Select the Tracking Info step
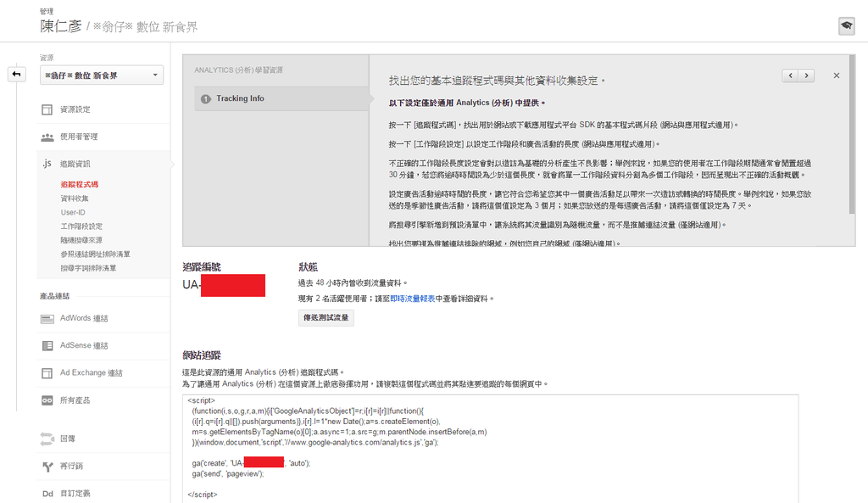 click(x=281, y=98)
